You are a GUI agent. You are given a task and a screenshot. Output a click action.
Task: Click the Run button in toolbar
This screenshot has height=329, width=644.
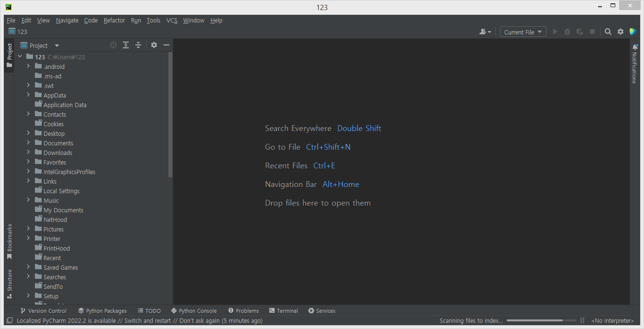click(x=555, y=32)
